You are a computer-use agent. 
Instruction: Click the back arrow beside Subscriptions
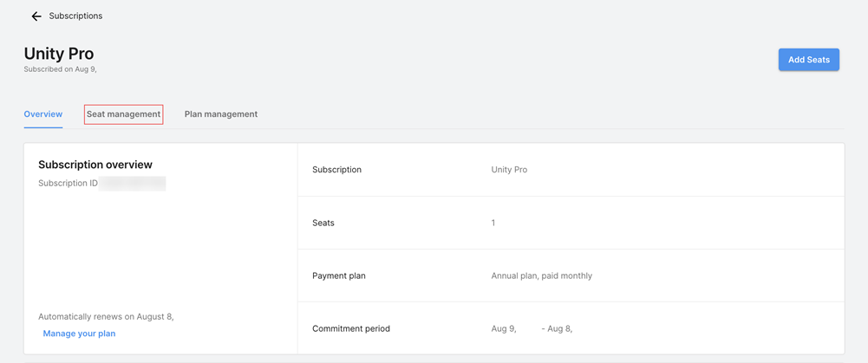point(36,16)
